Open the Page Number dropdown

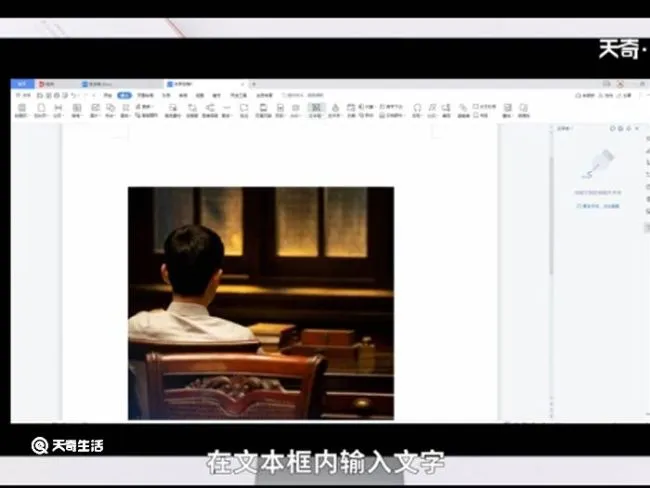click(280, 111)
